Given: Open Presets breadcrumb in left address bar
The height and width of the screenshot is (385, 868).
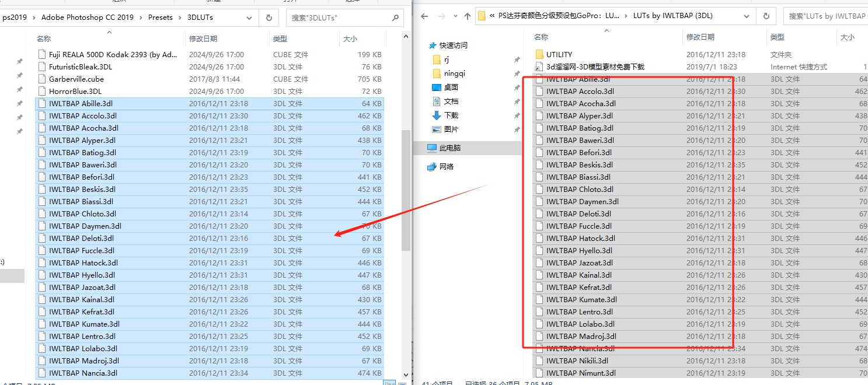Looking at the screenshot, I should point(161,17).
